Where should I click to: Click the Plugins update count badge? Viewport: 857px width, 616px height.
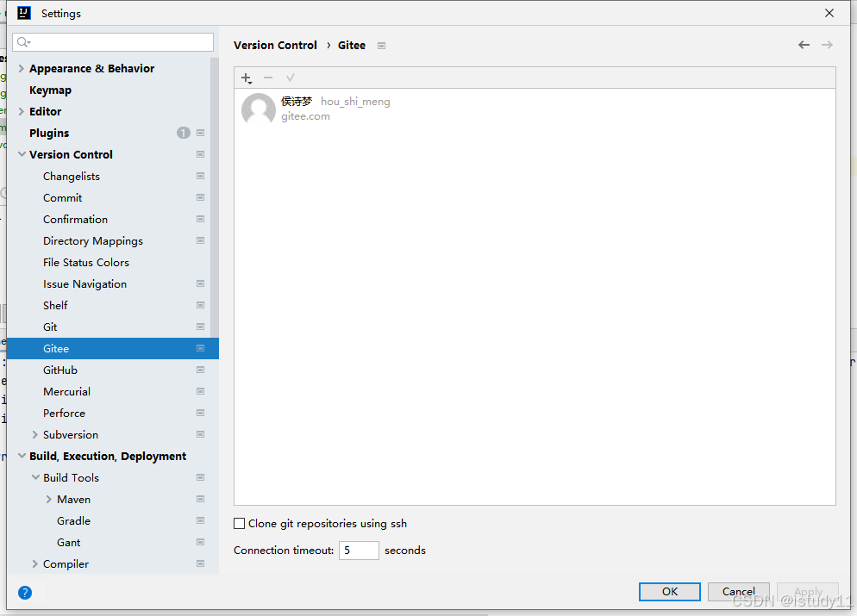pos(183,133)
